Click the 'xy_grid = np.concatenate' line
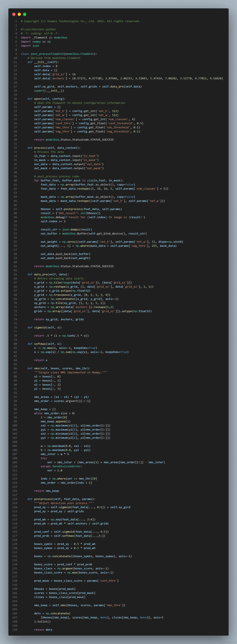 (76, 299)
